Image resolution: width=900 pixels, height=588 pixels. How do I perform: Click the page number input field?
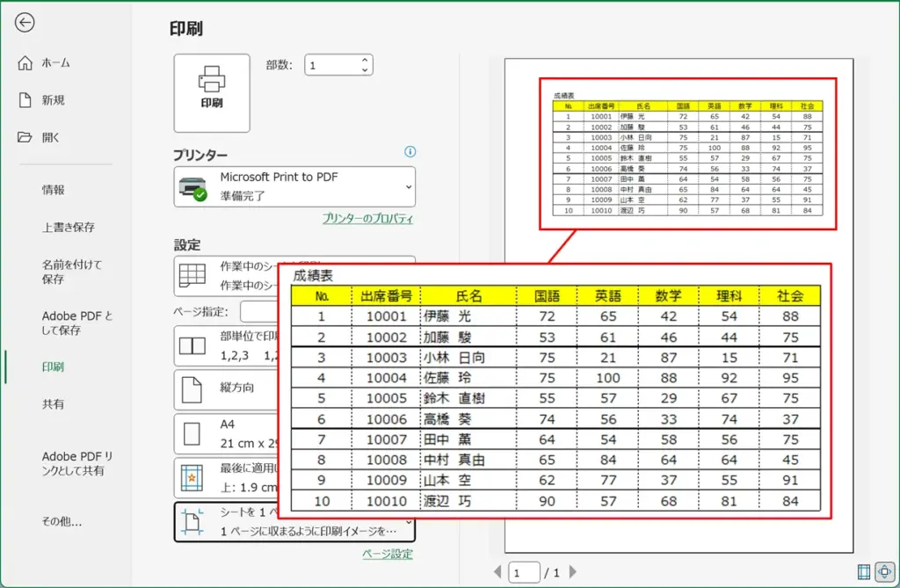click(x=525, y=571)
